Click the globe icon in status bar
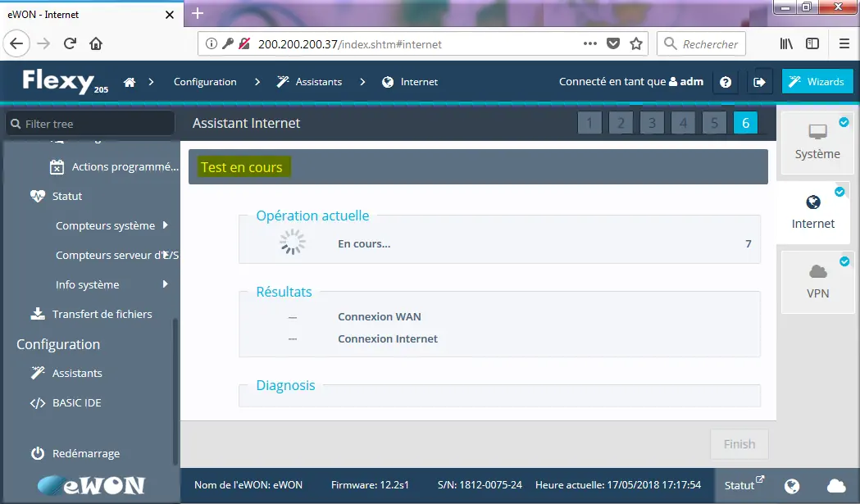The width and height of the screenshot is (860, 504). [x=792, y=486]
